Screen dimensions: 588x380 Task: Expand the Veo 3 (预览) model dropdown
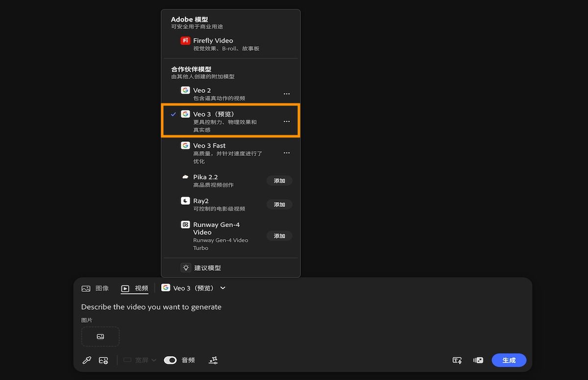click(x=194, y=288)
